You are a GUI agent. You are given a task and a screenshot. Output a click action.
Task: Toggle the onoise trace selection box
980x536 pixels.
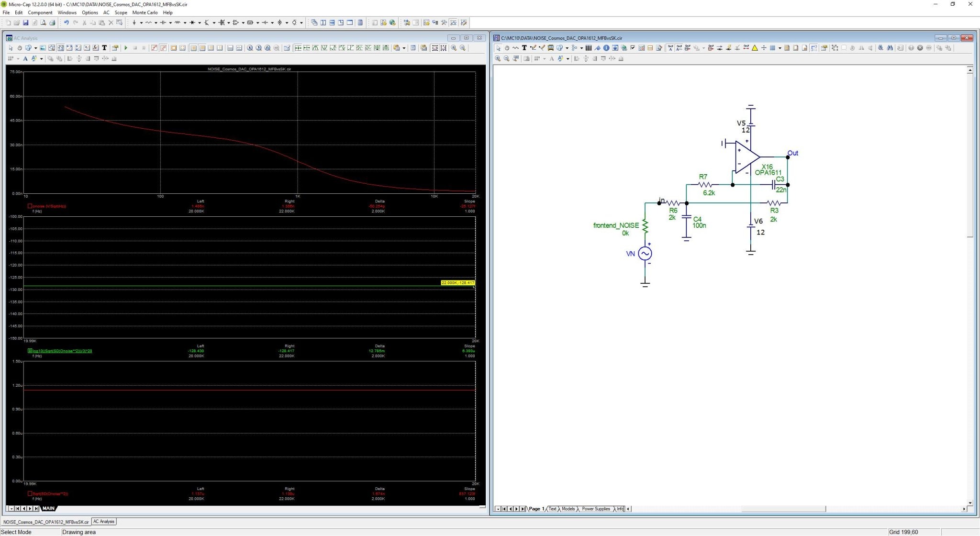[x=30, y=206]
